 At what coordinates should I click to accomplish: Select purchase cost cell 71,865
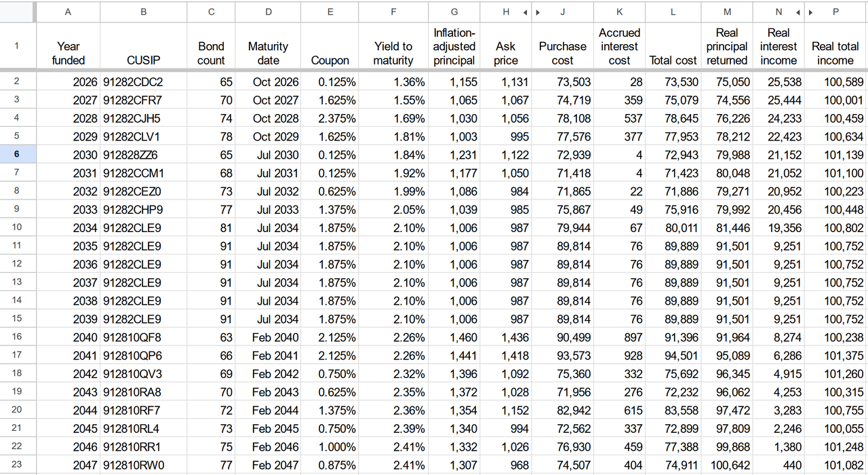pos(563,192)
